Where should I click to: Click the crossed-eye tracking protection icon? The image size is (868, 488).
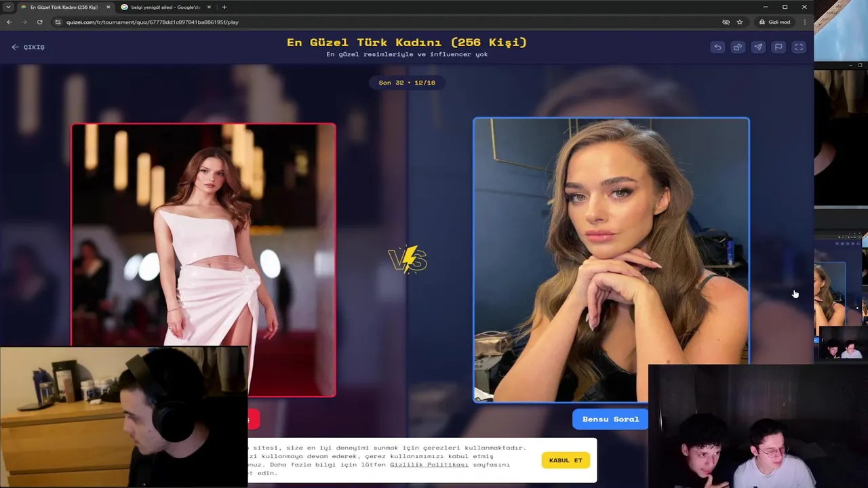click(x=726, y=22)
